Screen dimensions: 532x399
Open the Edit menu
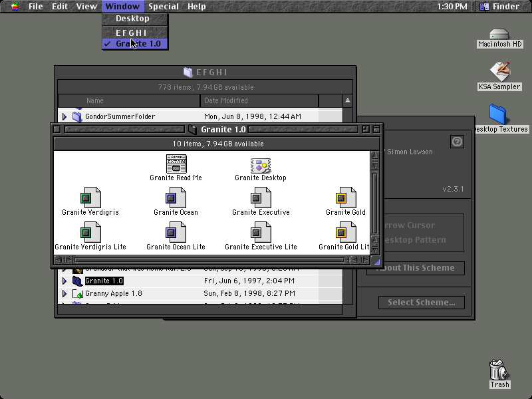60,6
